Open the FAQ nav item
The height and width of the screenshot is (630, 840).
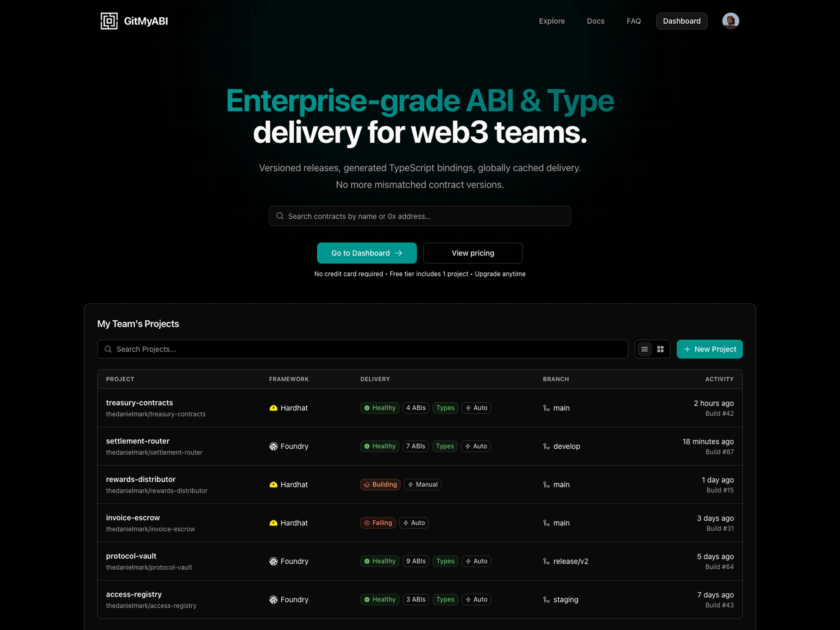pyautogui.click(x=633, y=21)
